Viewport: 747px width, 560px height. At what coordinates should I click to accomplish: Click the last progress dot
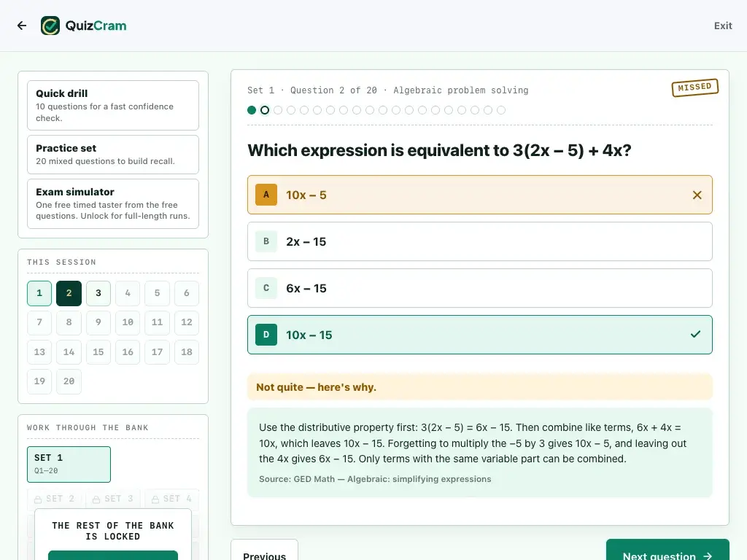[501, 111]
